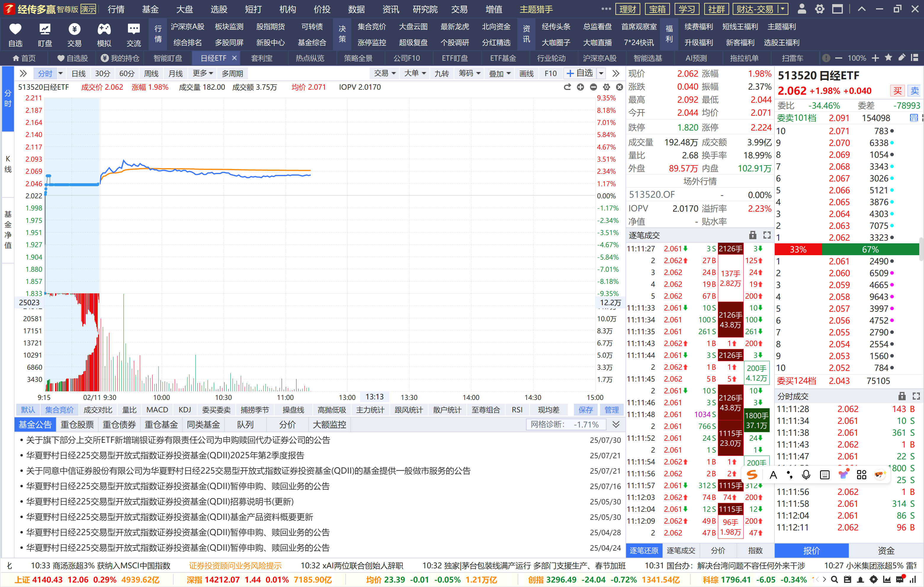Image resolution: width=924 pixels, height=587 pixels.
Task: Click the 盯盘 monitor icon
Action: click(x=45, y=30)
